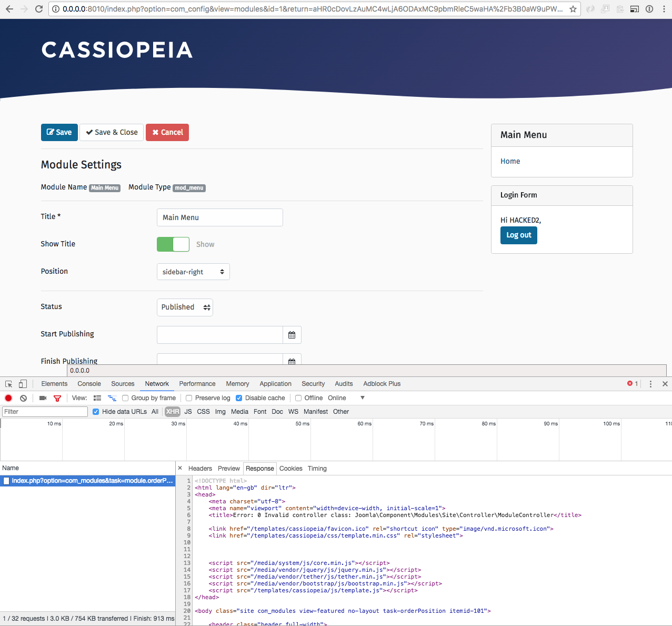
Task: Close the request details pane
Action: coord(180,468)
